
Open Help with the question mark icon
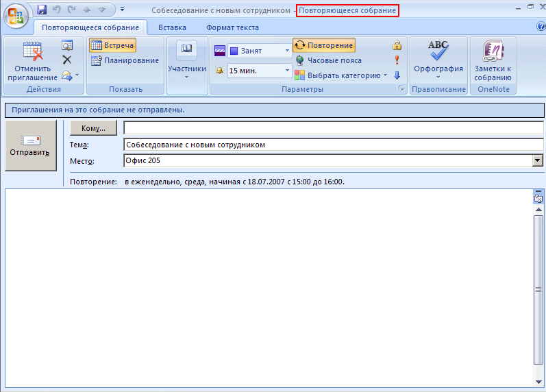[541, 27]
